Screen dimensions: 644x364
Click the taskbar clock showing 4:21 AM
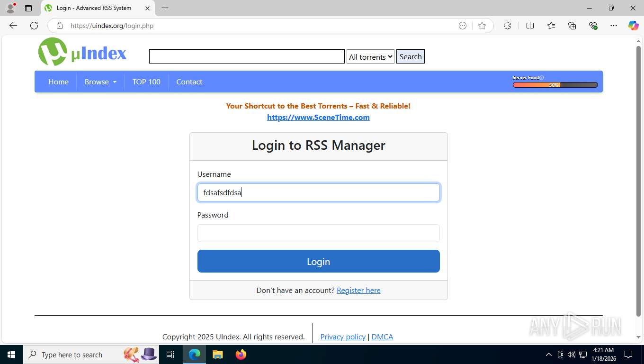pos(603,355)
